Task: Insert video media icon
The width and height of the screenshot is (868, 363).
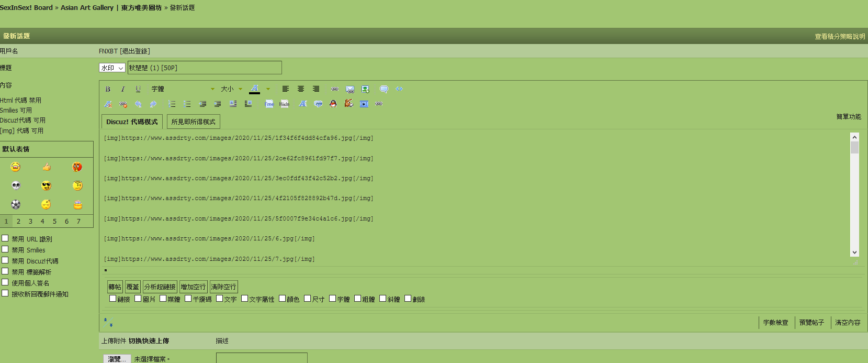Action: [x=364, y=104]
